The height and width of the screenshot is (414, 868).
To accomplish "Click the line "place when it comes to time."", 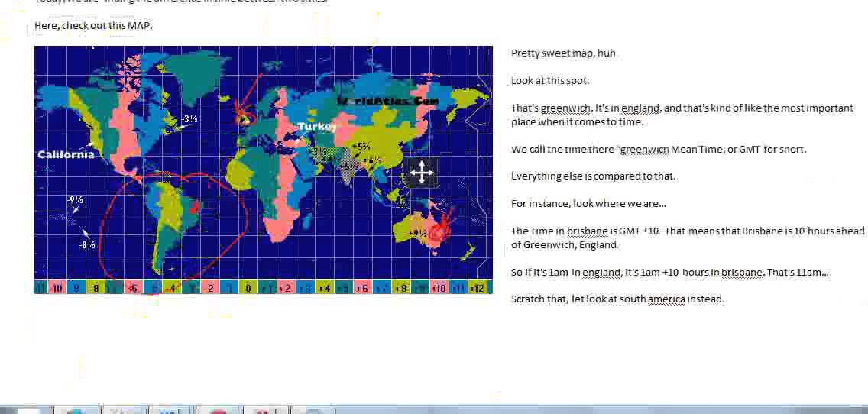I will pos(578,121).
